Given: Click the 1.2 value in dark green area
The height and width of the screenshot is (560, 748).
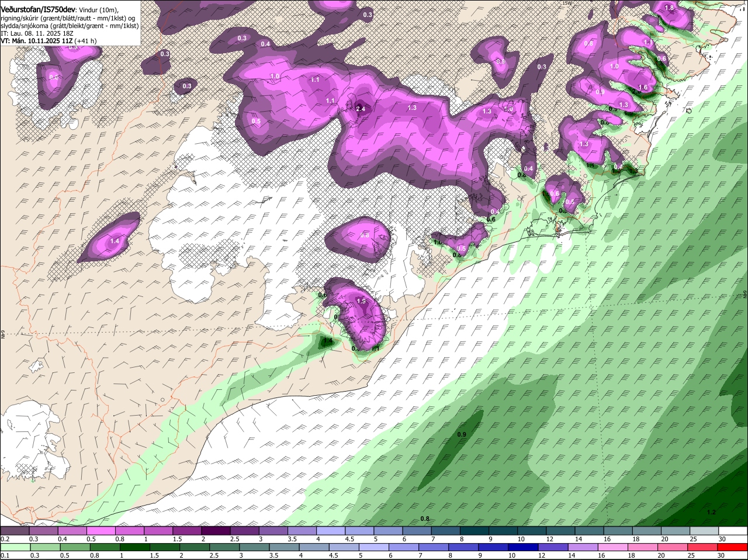Looking at the screenshot, I should (711, 513).
